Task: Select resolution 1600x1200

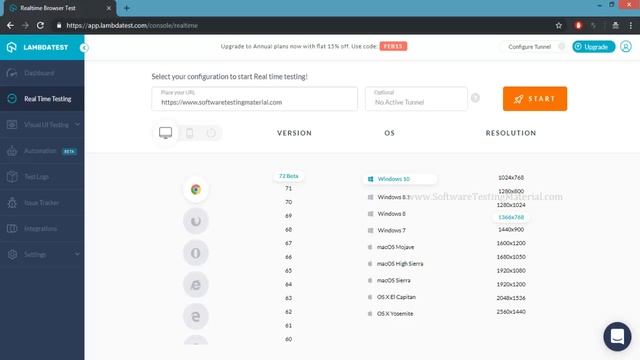Action: click(x=511, y=243)
